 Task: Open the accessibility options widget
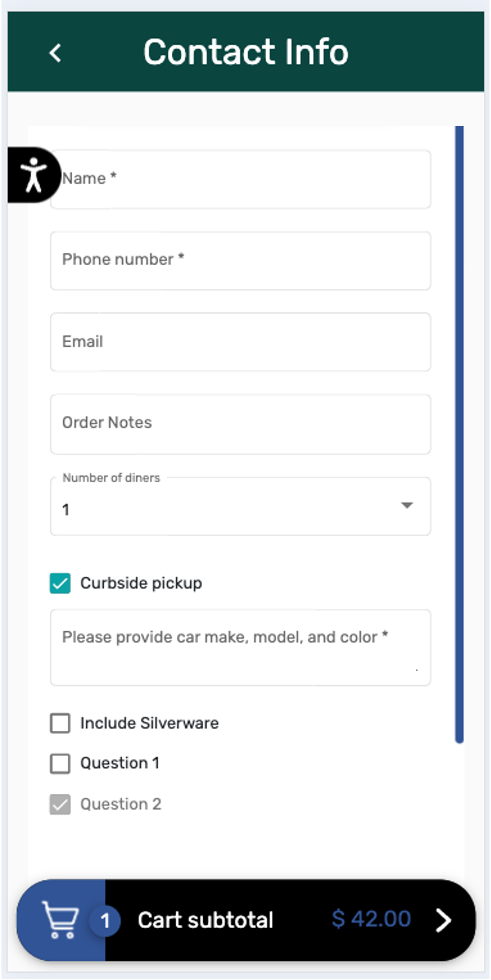click(x=33, y=175)
